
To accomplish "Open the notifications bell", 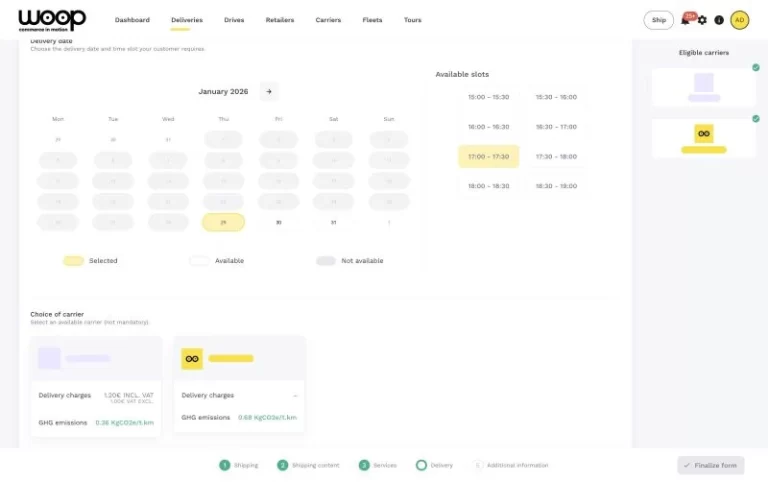I will (x=686, y=20).
